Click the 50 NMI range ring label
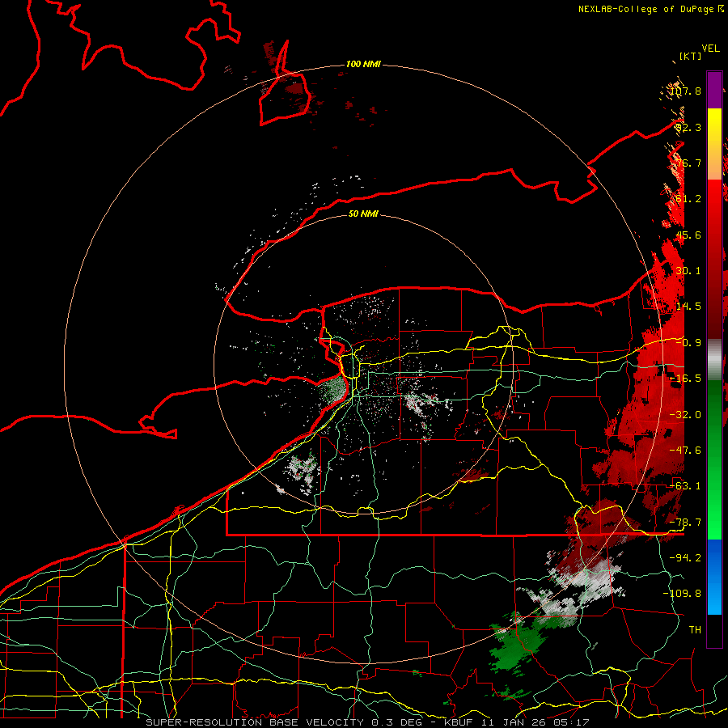 point(363,214)
